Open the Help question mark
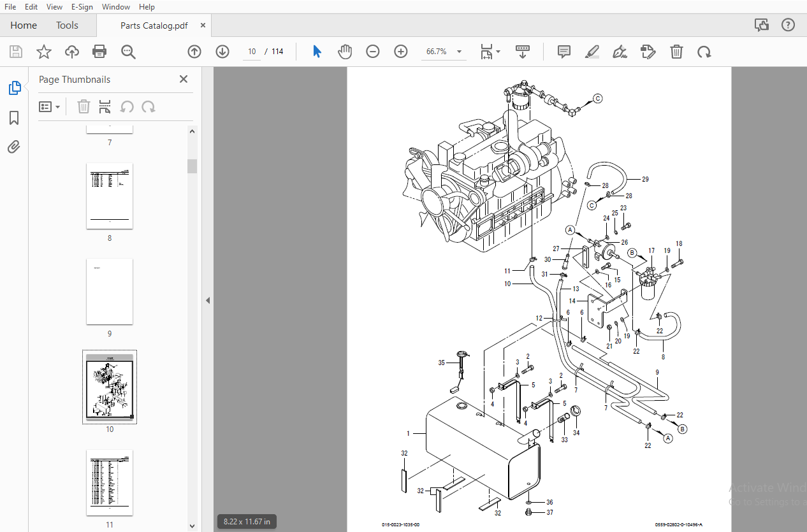This screenshot has height=532, width=807. pos(789,25)
